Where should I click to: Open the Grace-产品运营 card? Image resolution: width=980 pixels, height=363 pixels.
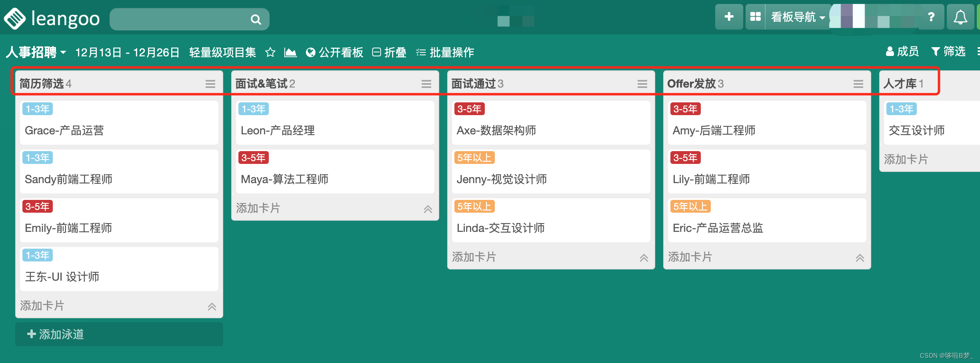[119, 123]
